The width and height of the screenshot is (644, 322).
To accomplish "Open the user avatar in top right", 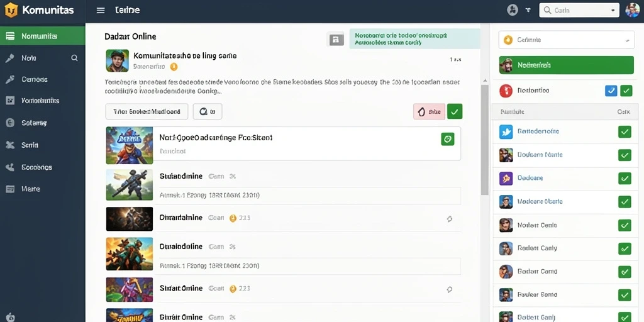I will pos(632,10).
